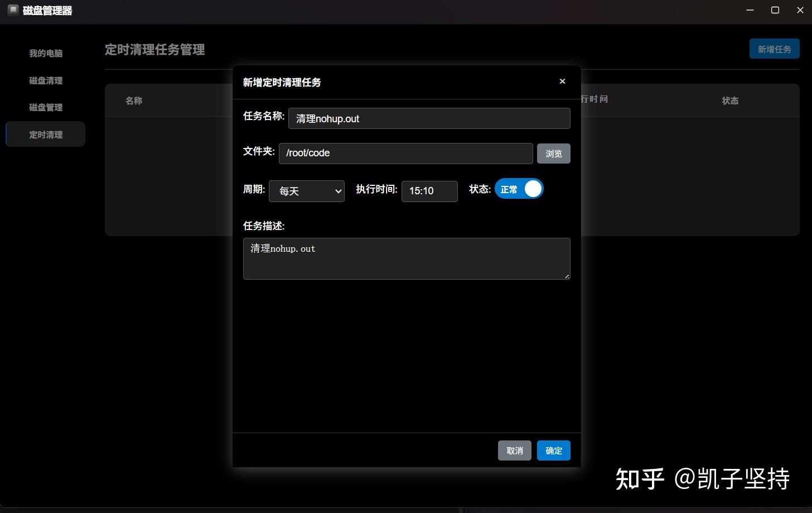Image resolution: width=812 pixels, height=513 pixels.
Task: Click inside the 任务描述 text area
Action: (407, 258)
